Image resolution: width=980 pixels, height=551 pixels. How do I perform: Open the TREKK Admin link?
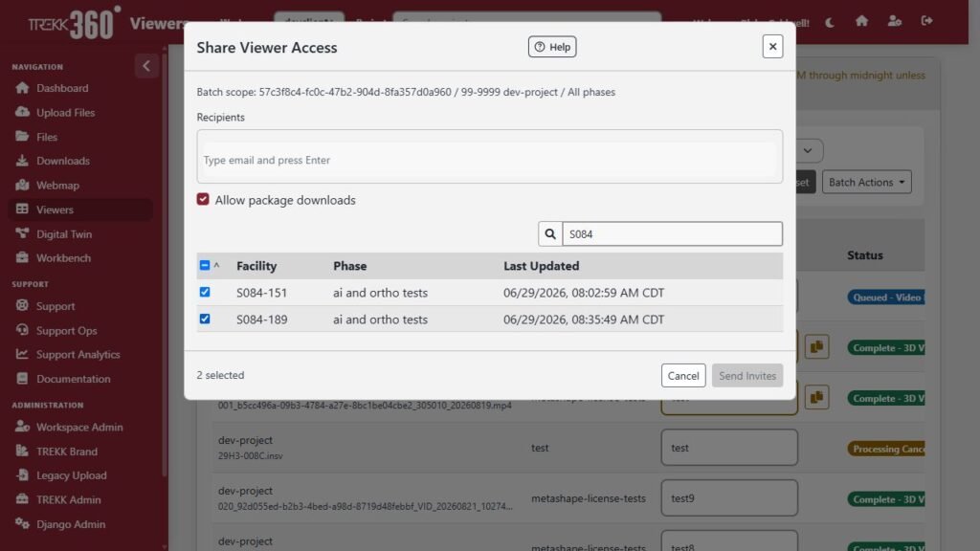tap(68, 499)
